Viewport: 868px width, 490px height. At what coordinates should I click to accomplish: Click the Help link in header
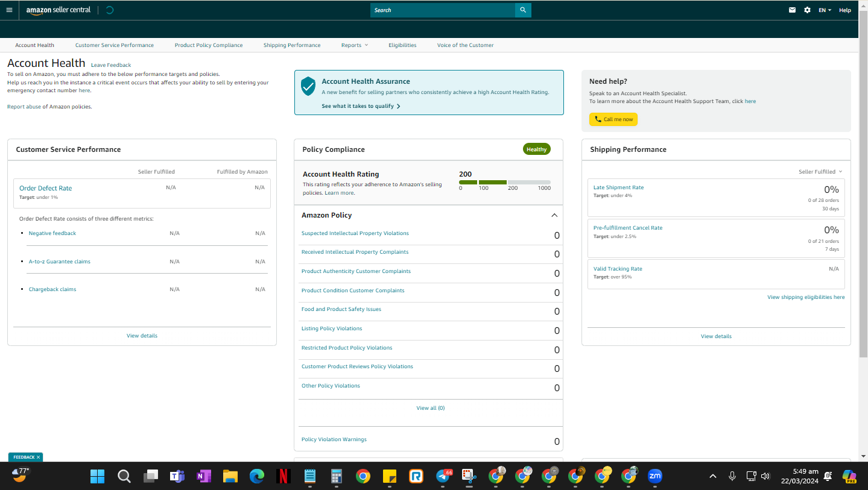pos(845,10)
